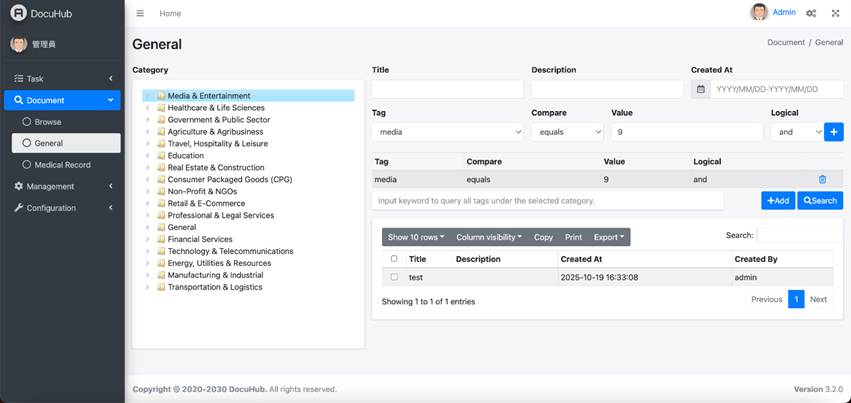Select Technology & Telecommunications category
This screenshot has width=851, height=403.
(230, 251)
